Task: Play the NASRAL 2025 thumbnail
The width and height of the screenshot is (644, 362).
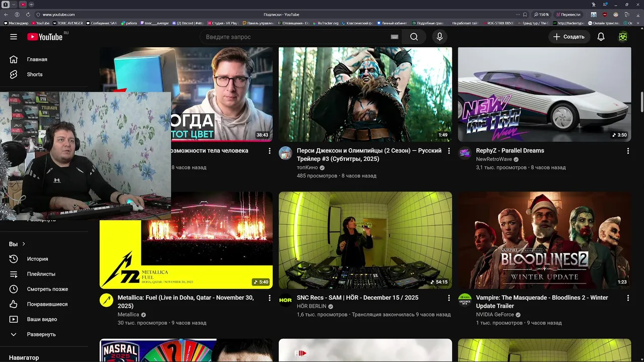Action: [x=186, y=350]
